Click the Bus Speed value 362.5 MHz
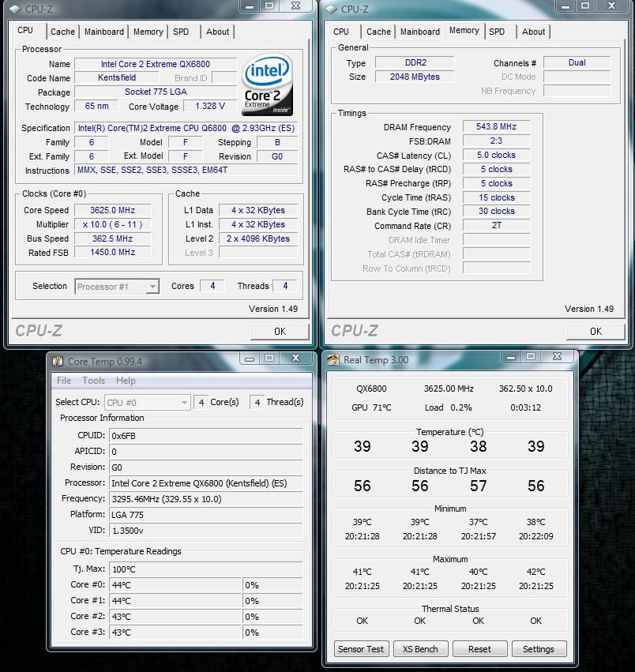 pos(112,238)
